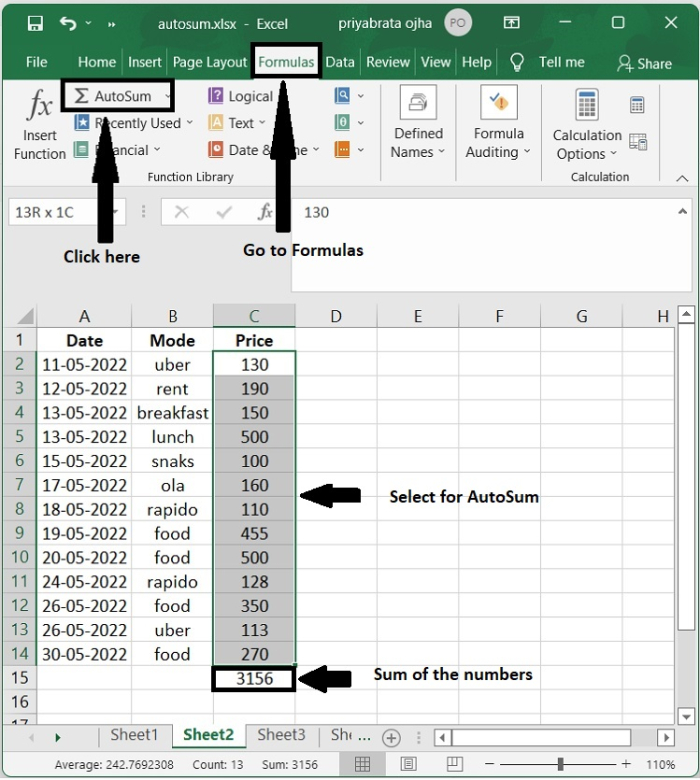Open the Page Layout tab

(209, 62)
